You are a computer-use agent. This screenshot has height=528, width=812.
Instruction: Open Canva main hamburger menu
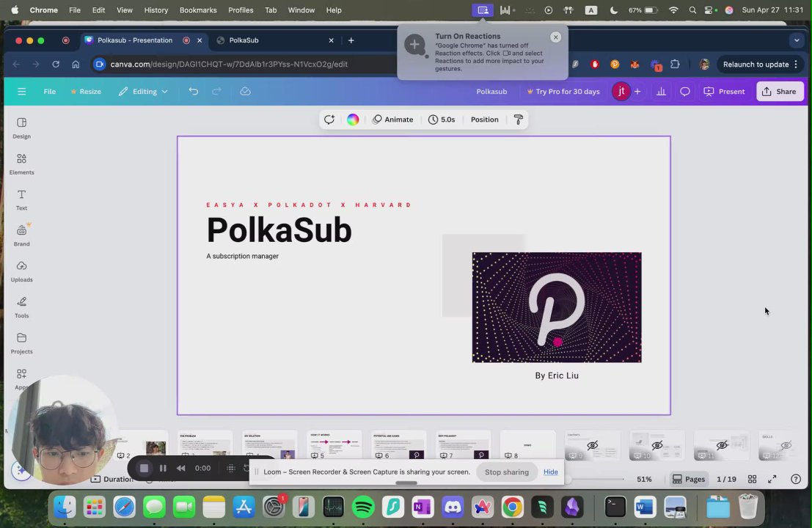coord(21,92)
